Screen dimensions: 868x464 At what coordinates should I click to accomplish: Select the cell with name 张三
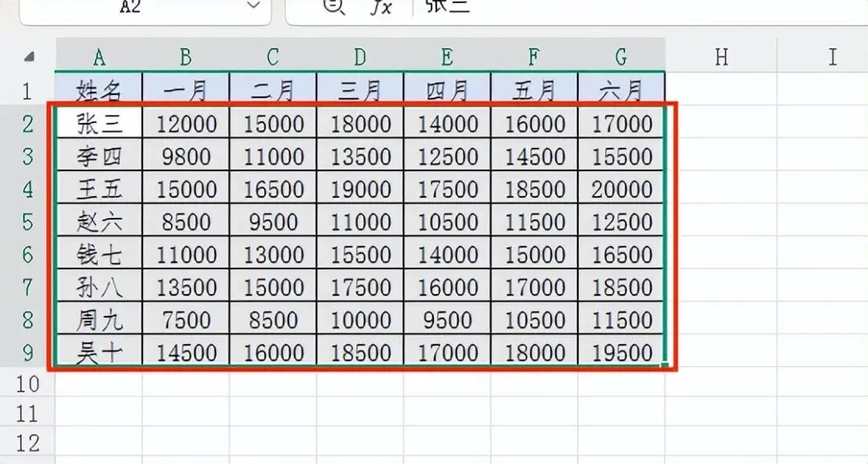point(99,122)
